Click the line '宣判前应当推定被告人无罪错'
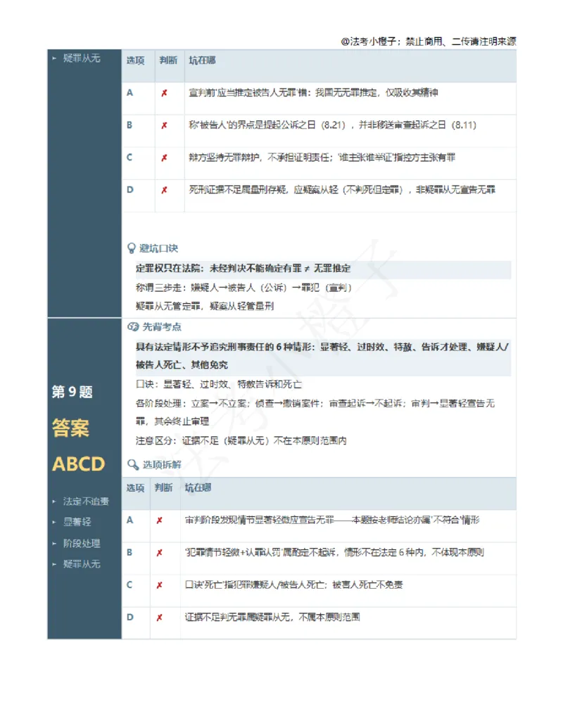Screen dimensions: 563x728 coord(313,93)
